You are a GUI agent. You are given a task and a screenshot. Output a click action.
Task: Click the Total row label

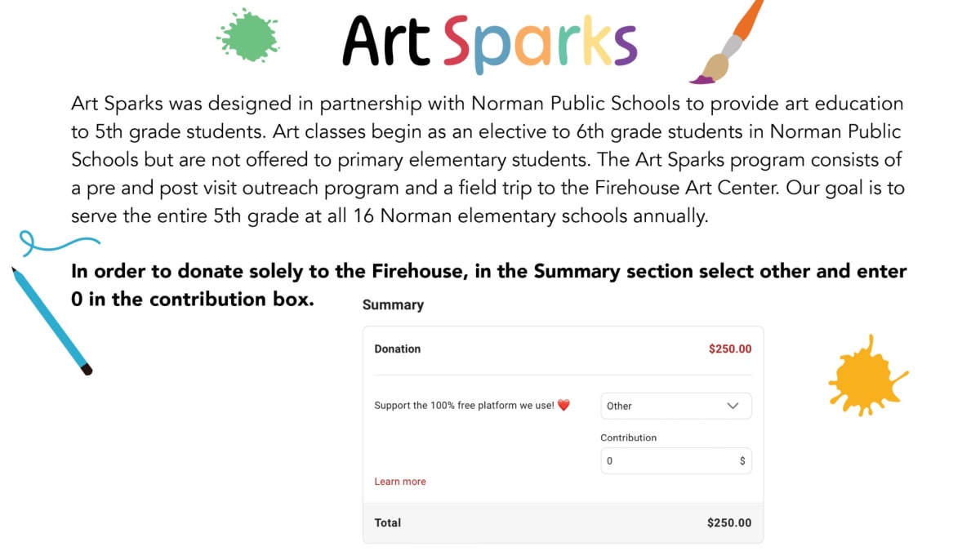tap(388, 522)
